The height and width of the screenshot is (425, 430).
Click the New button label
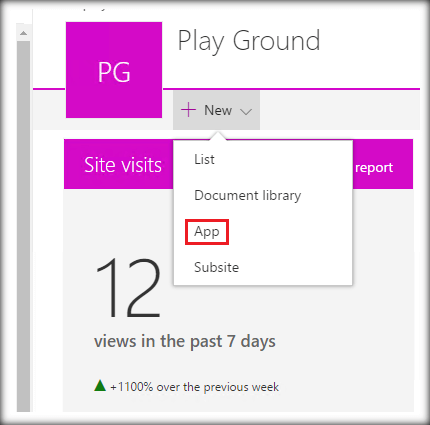[218, 110]
